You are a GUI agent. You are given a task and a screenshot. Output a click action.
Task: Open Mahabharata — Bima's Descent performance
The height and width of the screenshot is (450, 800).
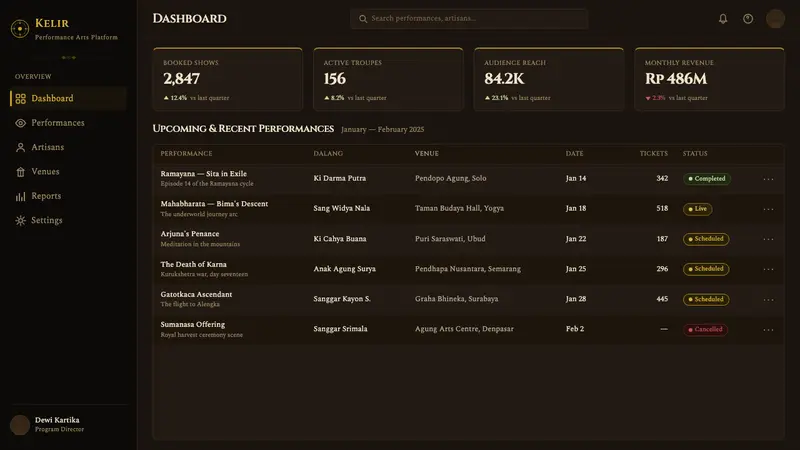214,204
